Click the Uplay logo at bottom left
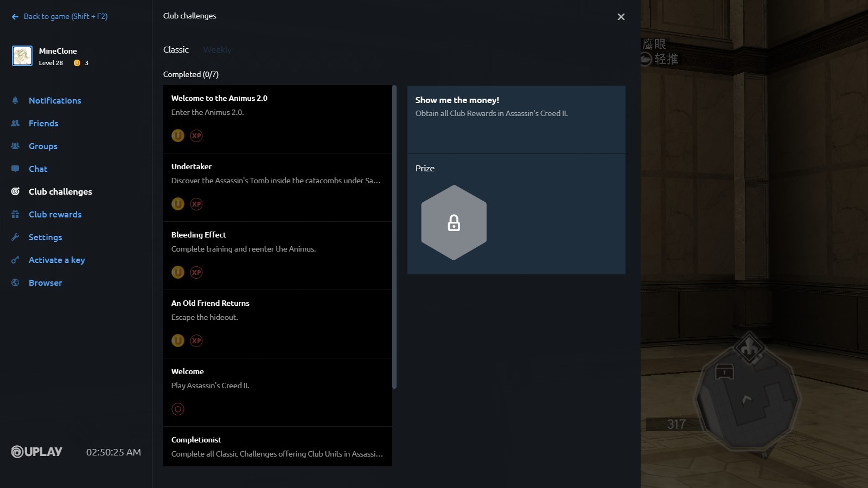This screenshot has width=868, height=488. (x=37, y=452)
